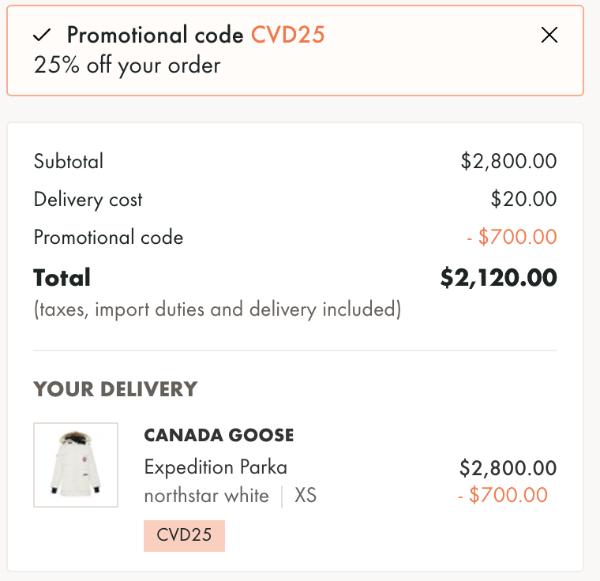600x581 pixels.
Task: Click the CANADA GOOSE brand name
Action: click(219, 435)
